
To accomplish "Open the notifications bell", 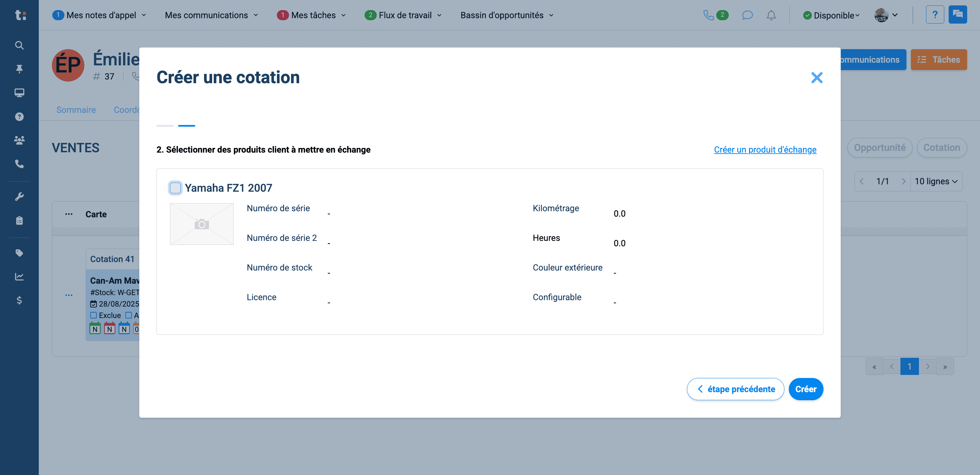I will pyautogui.click(x=771, y=15).
